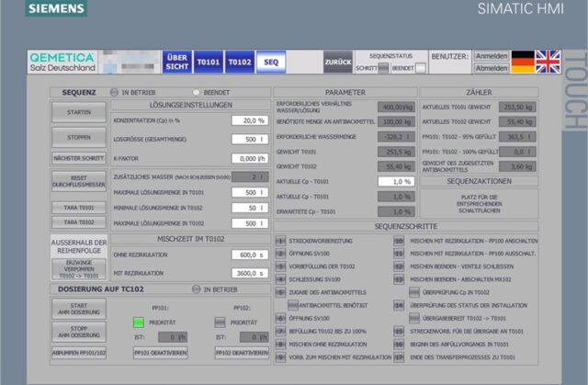Click indicator for Ende des Transferprozesses
588x385 pixels.
(400, 357)
